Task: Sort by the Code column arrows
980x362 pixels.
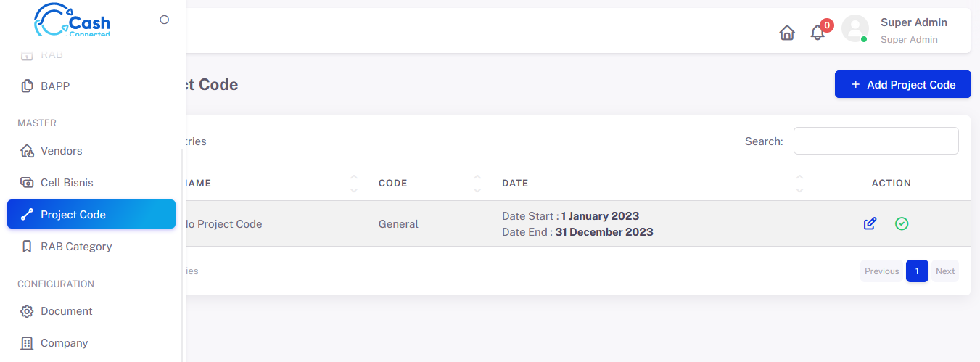Action: pos(477,183)
